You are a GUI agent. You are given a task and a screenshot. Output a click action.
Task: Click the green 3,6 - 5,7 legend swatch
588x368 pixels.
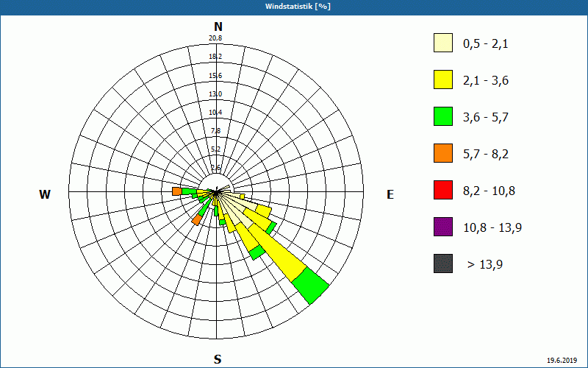pyautogui.click(x=443, y=116)
